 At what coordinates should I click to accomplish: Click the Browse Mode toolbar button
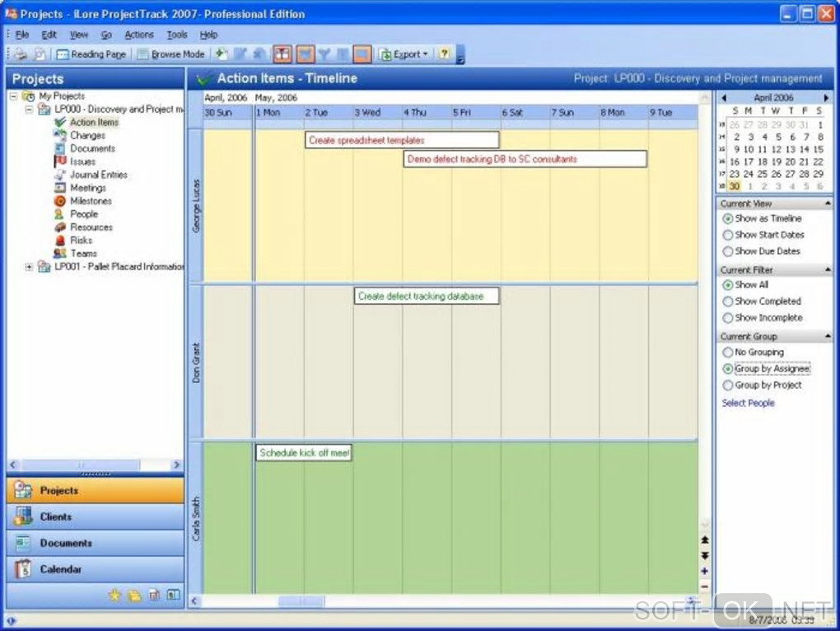[x=170, y=54]
